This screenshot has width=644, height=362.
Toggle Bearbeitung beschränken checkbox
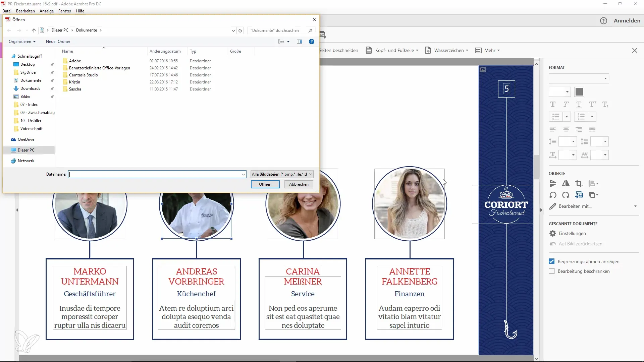(x=551, y=271)
